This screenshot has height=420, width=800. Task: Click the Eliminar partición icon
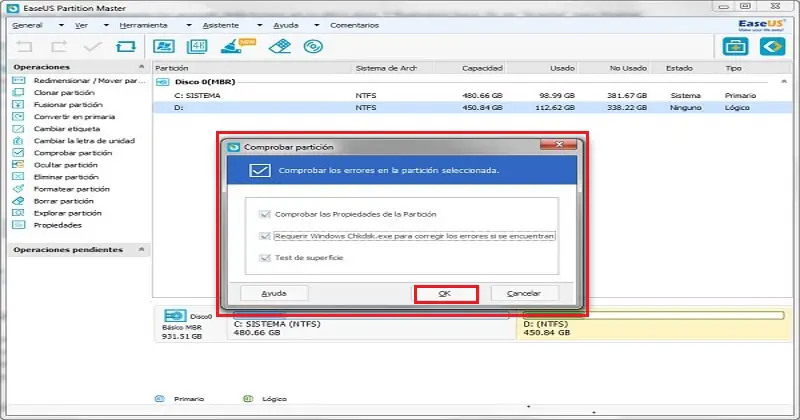[18, 177]
